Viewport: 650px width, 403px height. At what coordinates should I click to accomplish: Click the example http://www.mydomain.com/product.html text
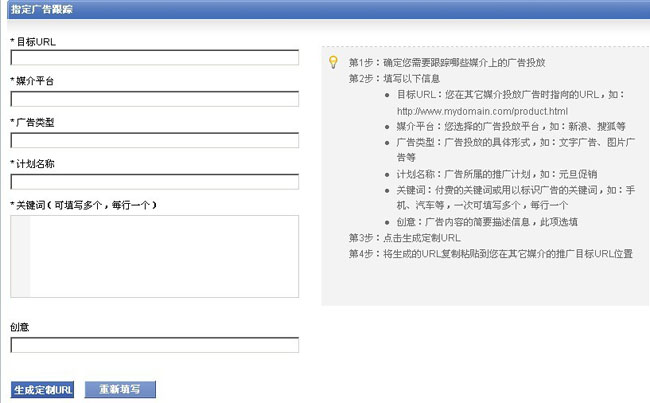(x=482, y=111)
